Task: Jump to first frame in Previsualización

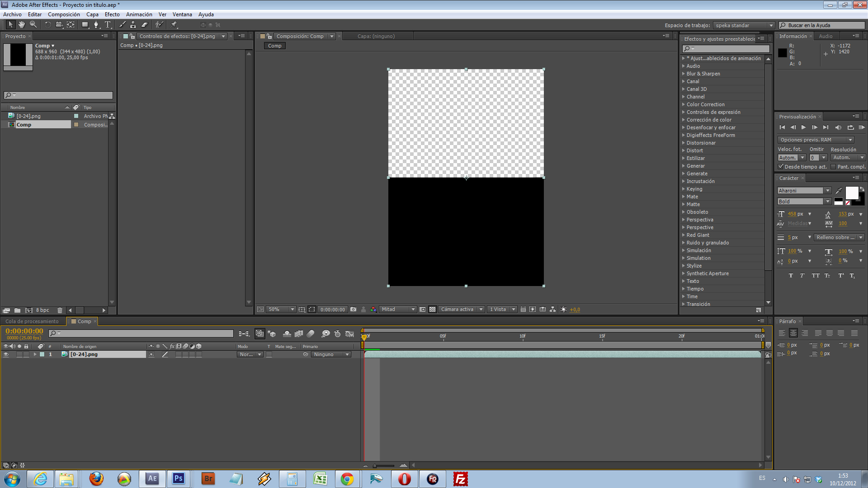Action: pyautogui.click(x=783, y=127)
